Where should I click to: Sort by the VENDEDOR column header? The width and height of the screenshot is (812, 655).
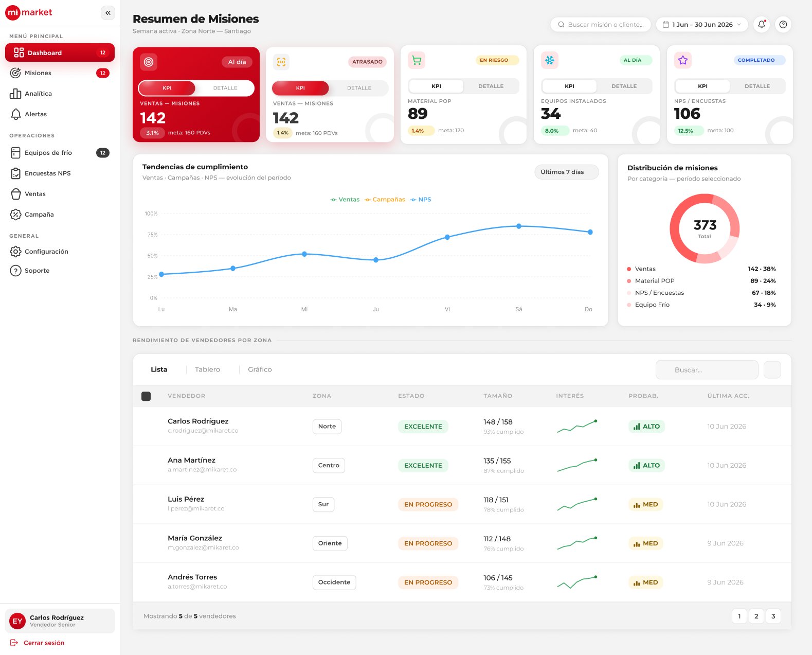point(186,396)
